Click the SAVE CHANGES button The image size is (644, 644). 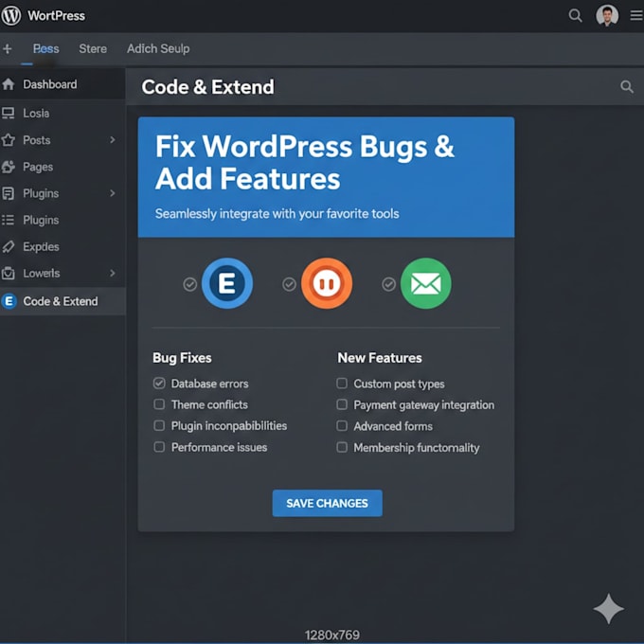pos(328,503)
